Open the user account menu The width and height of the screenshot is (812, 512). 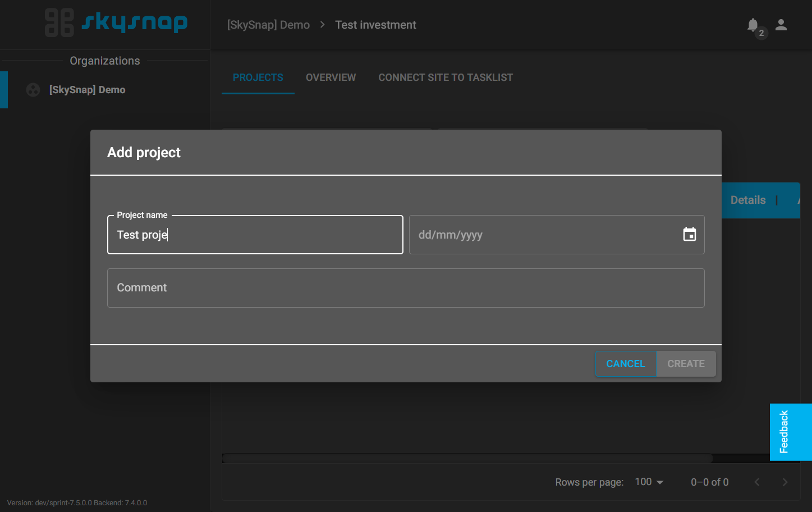pos(781,25)
